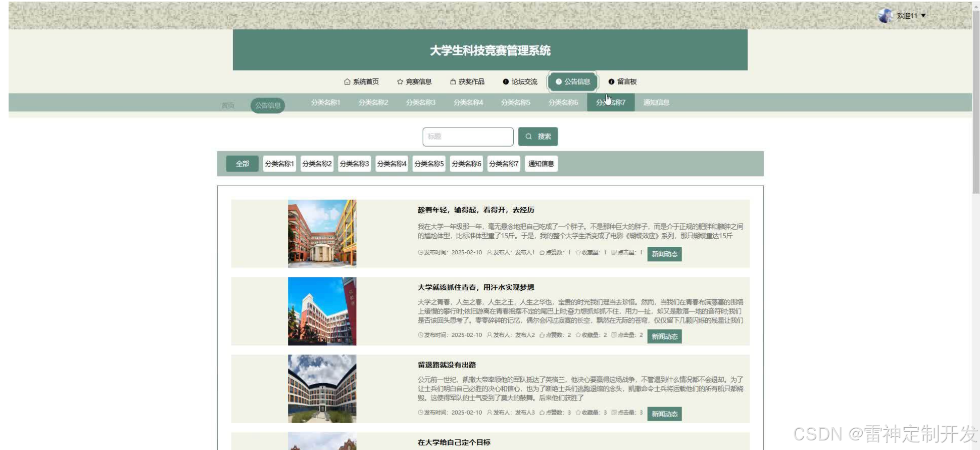Click the publisher icon beside 发布人3
The height and width of the screenshot is (450, 980).
tap(489, 412)
